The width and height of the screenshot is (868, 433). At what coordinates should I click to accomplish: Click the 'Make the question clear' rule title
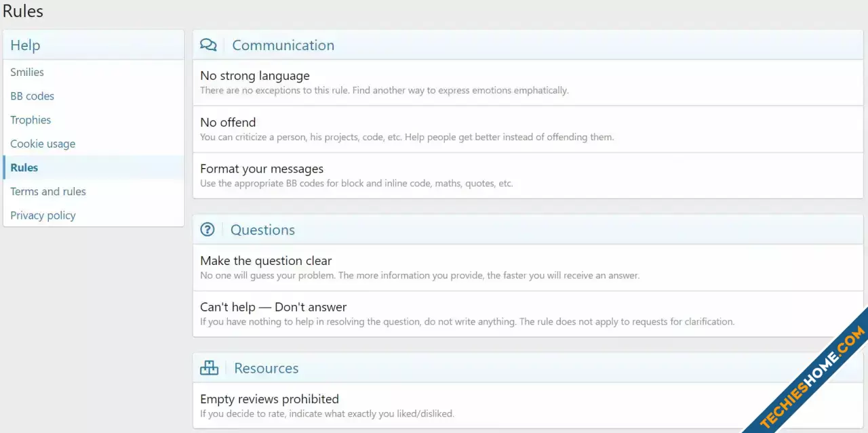point(266,261)
